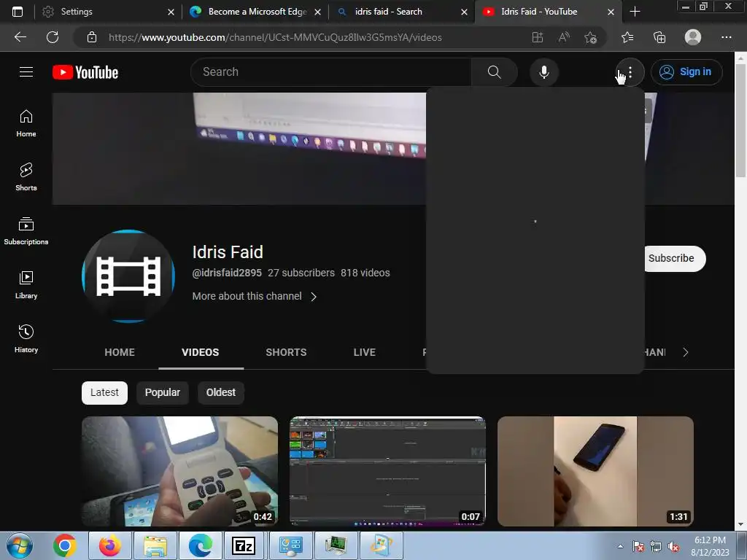The height and width of the screenshot is (560, 747).
Task: Open Windows Start button
Action: pos(20,545)
